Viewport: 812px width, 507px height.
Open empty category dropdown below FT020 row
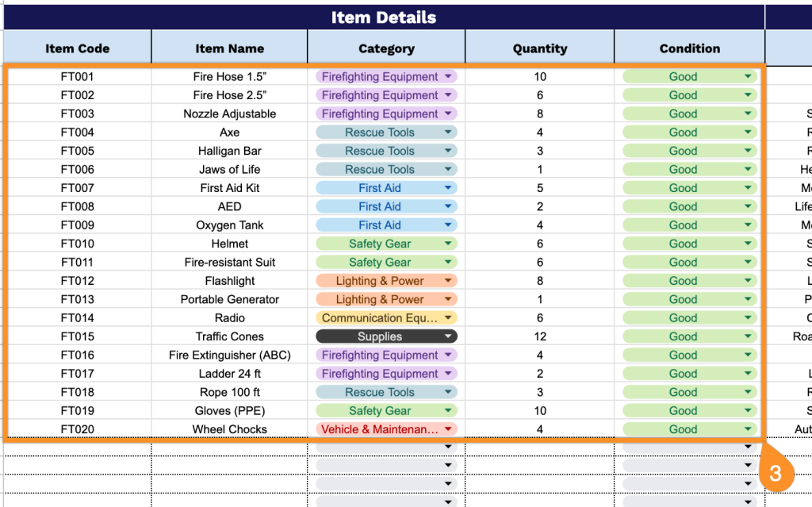448,447
